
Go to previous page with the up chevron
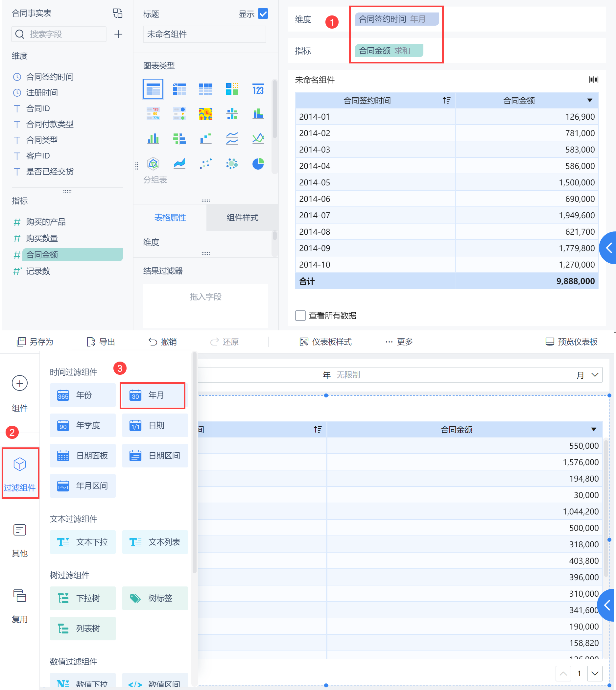(x=563, y=674)
